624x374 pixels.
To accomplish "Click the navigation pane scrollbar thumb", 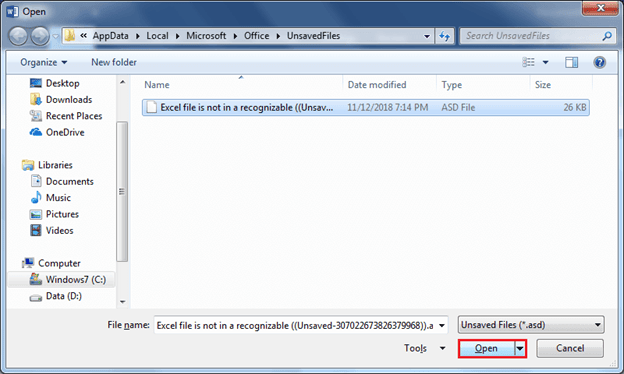I will point(123,191).
